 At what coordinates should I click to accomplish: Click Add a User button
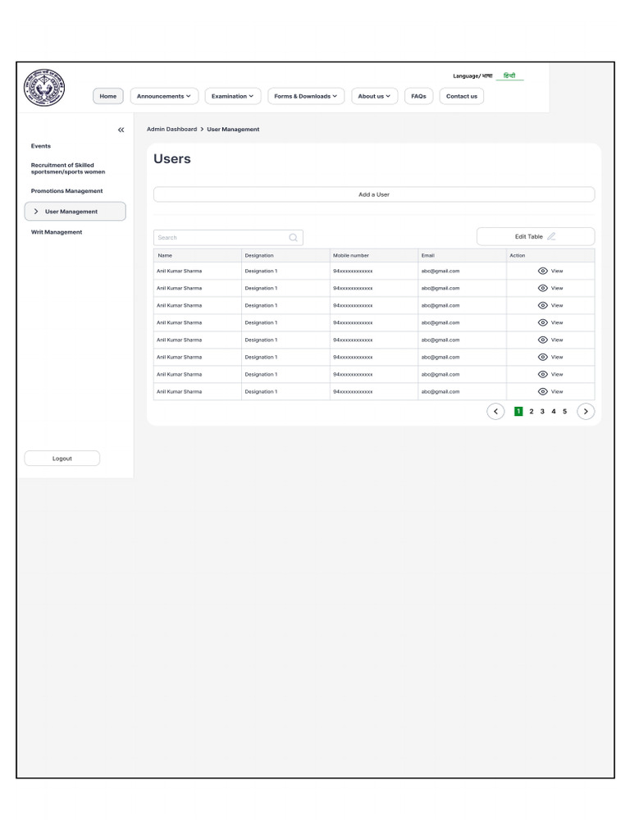[374, 194]
